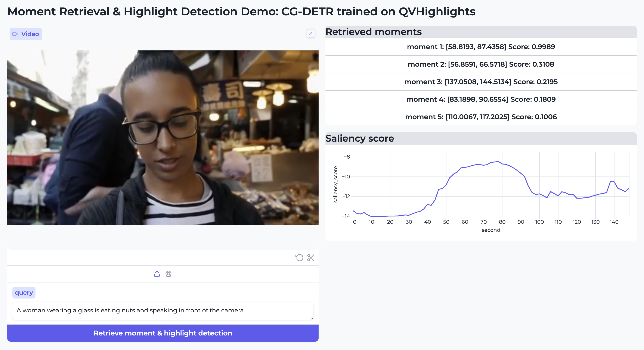Select moment 1 result row
The image size is (644, 350).
click(481, 47)
